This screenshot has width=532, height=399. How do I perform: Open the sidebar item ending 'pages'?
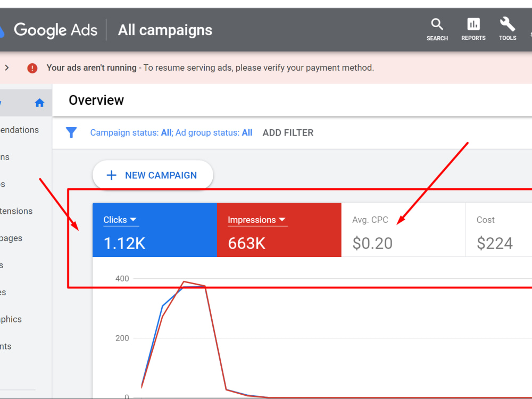[11, 238]
